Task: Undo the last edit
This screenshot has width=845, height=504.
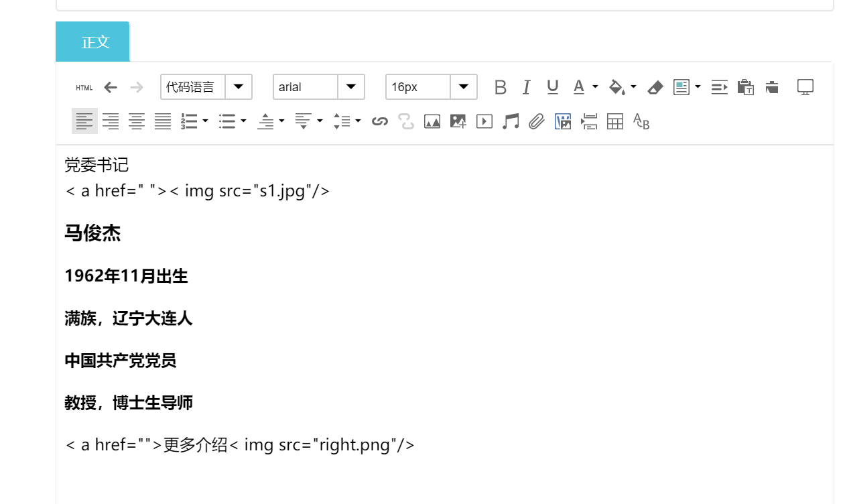Action: pos(111,87)
